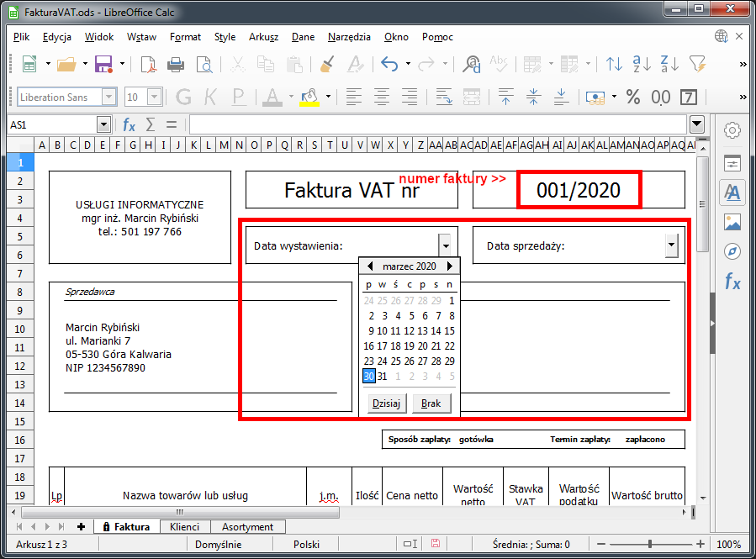
Task: Switch to the Klienci sheet tab
Action: pos(184,527)
